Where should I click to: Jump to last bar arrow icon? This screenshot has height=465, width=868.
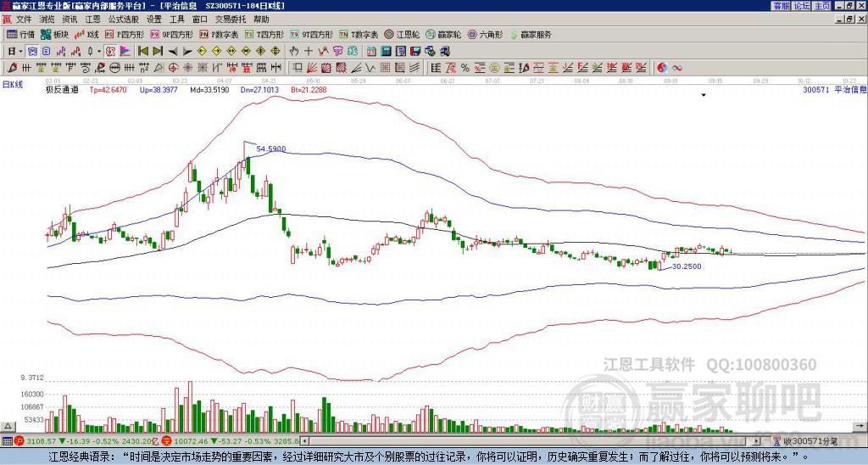158,52
